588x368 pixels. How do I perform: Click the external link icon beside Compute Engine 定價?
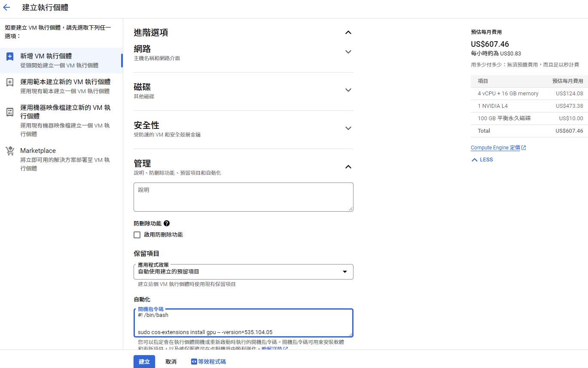524,148
